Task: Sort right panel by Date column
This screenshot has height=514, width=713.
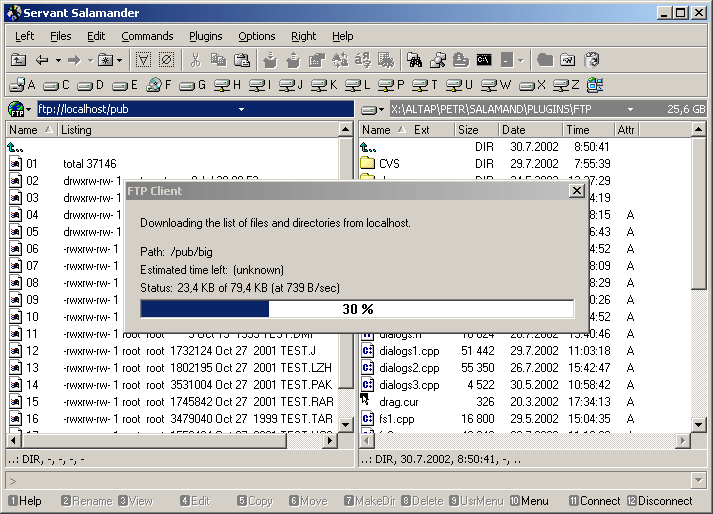Action: click(x=530, y=130)
